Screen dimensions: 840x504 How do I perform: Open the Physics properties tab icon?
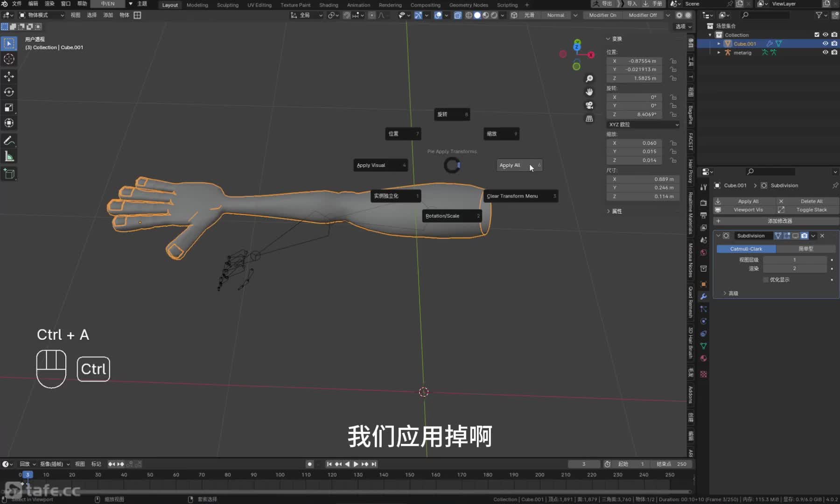[x=703, y=322]
